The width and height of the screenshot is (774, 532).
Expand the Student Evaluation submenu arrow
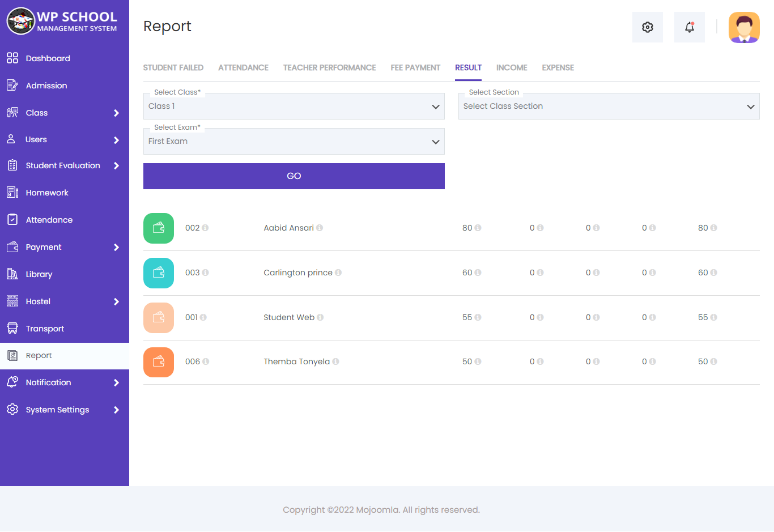[116, 165]
